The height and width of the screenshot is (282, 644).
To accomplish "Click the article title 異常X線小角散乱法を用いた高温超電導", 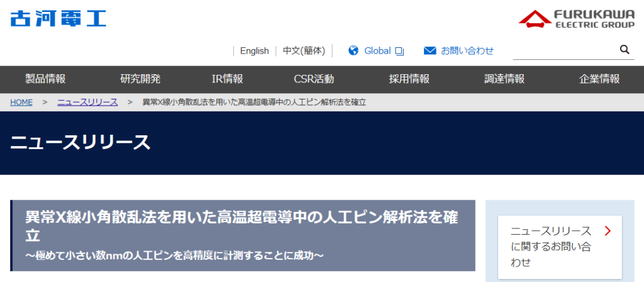I will (241, 226).
